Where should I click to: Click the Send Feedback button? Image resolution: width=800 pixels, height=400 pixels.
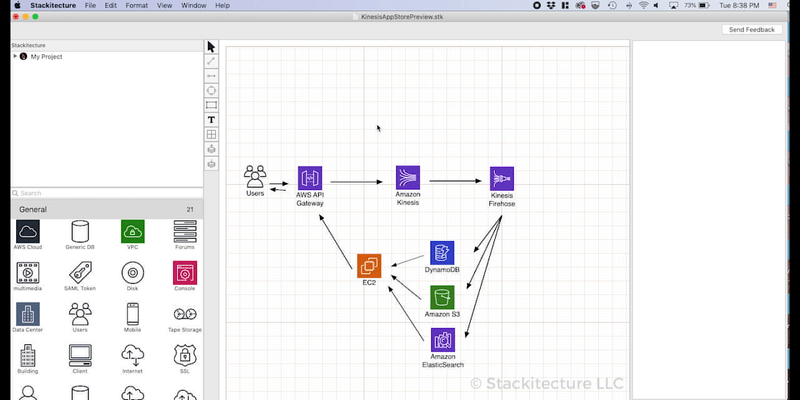[751, 30]
